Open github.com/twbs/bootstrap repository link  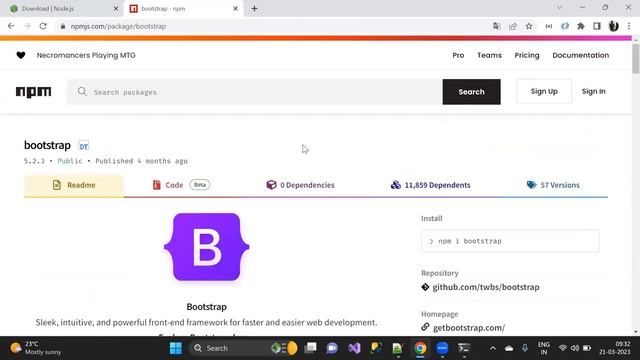coord(486,287)
